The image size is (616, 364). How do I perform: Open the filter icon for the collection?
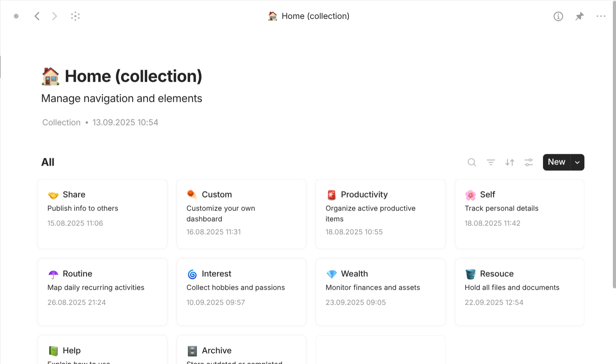491,162
